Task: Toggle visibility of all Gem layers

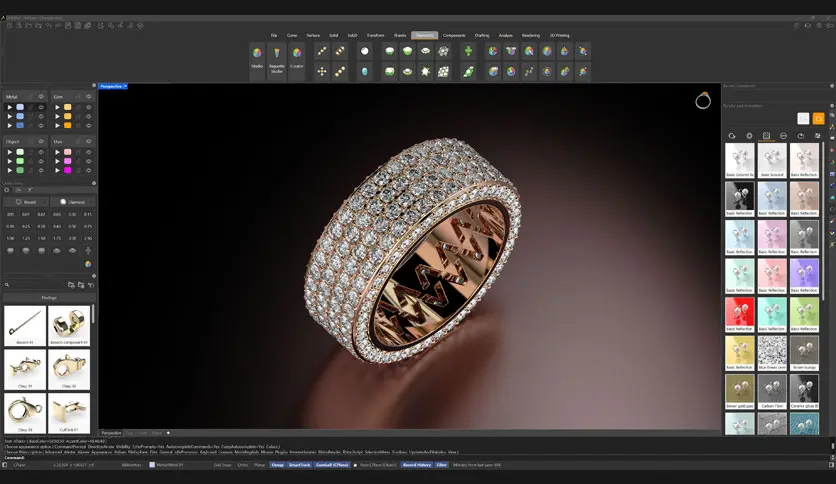Action: [89, 96]
